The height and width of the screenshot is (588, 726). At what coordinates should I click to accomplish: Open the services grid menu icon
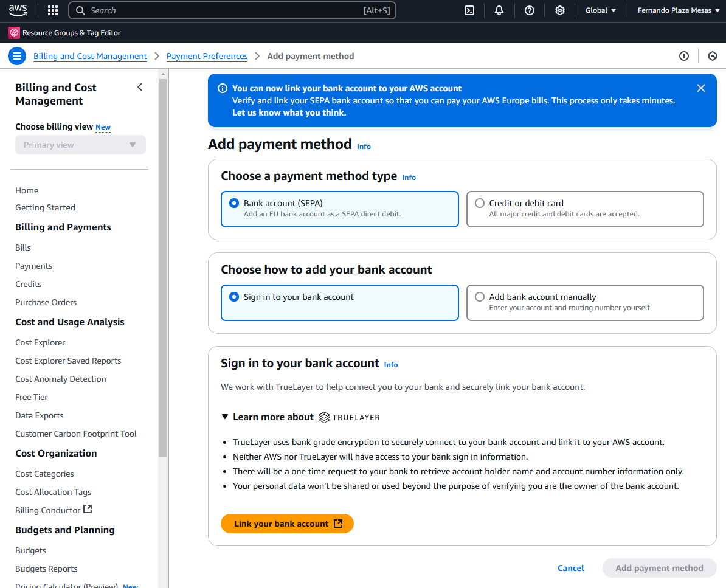click(53, 10)
